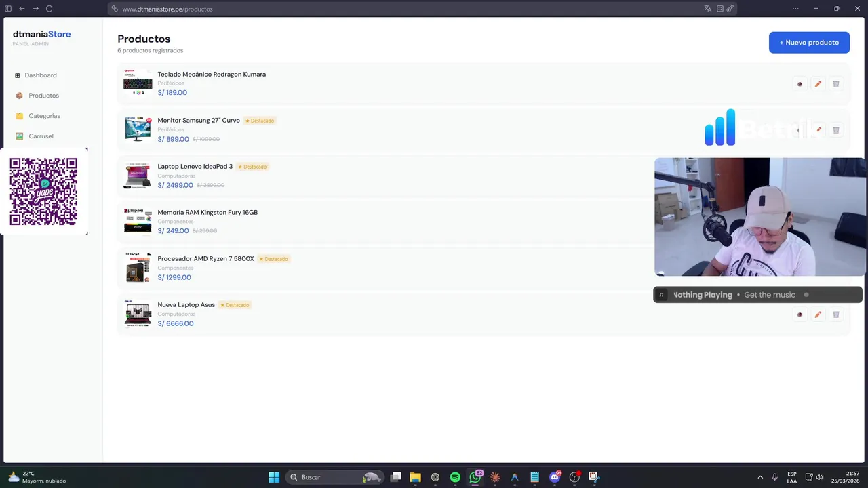
Task: Click Destacado badge on Nueva Laptop Asus
Action: (x=235, y=305)
